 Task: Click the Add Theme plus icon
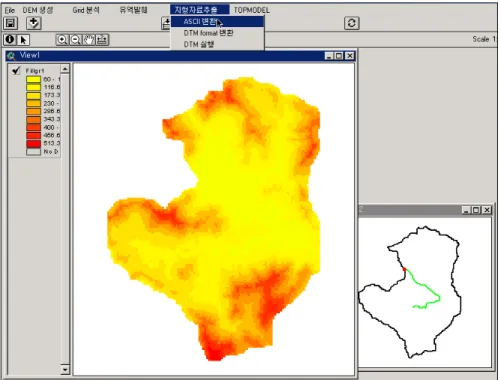point(34,23)
